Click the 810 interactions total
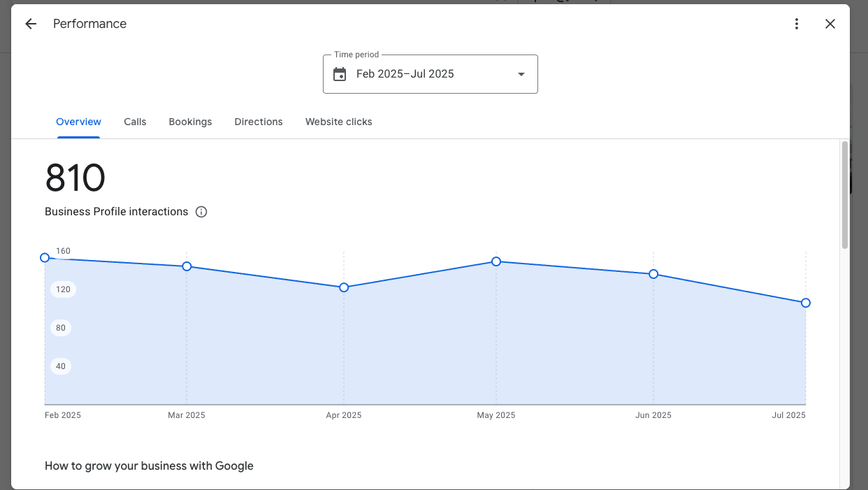 tap(75, 178)
